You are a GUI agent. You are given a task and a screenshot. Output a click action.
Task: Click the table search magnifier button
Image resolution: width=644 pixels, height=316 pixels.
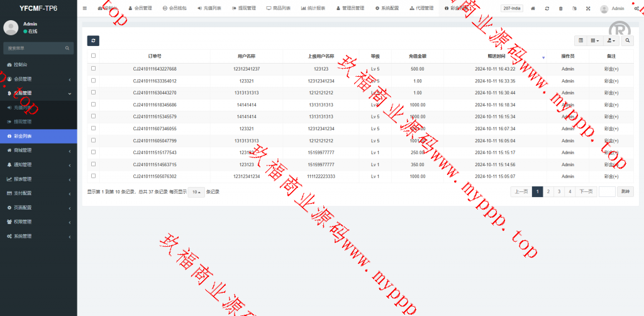pos(628,40)
